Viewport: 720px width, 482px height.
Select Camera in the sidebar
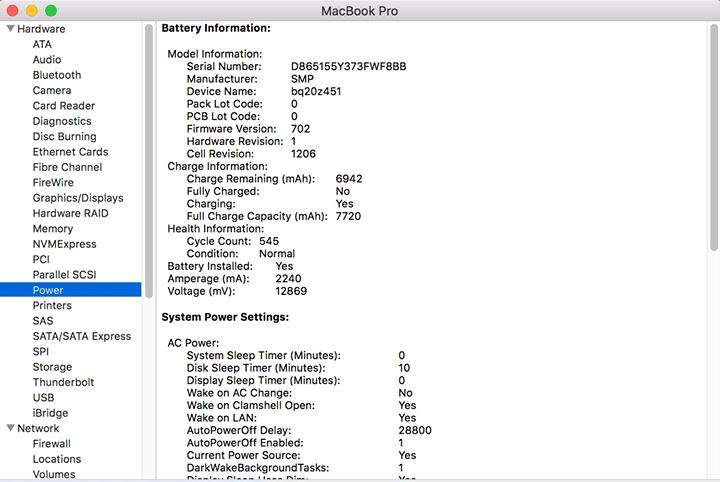[x=52, y=90]
